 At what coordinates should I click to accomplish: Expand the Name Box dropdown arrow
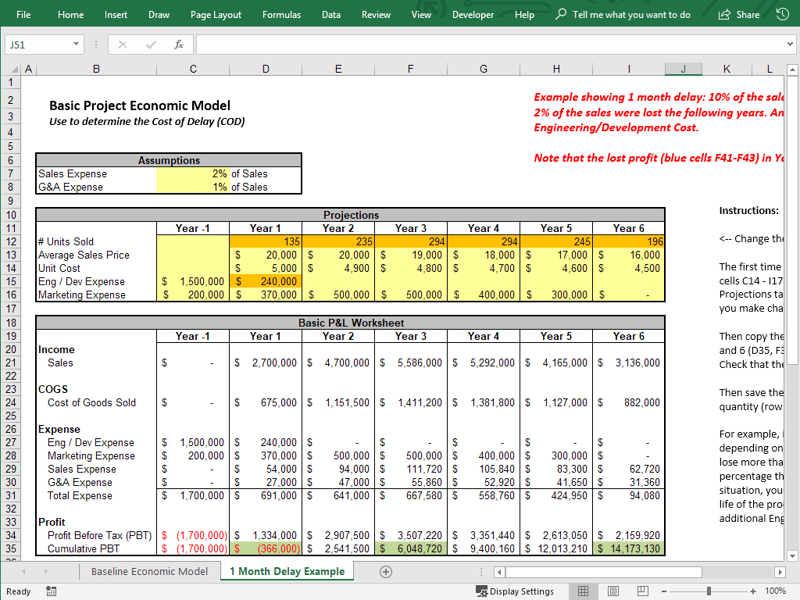click(x=76, y=44)
